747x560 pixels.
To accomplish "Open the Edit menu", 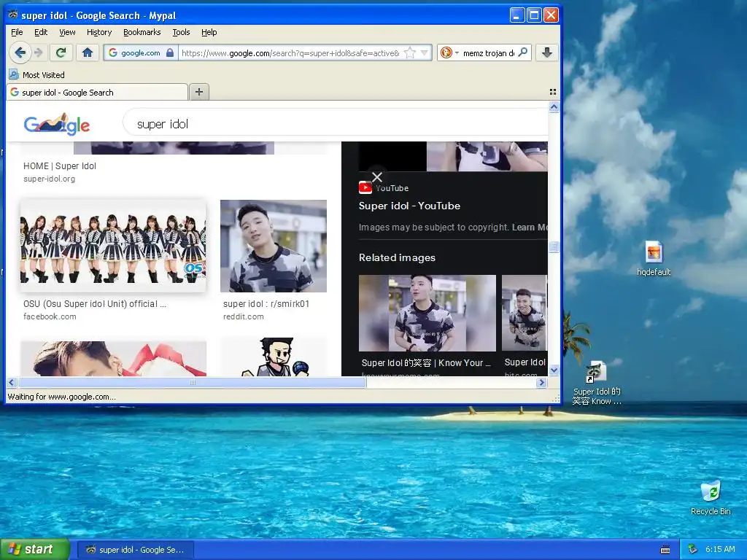I will point(41,32).
